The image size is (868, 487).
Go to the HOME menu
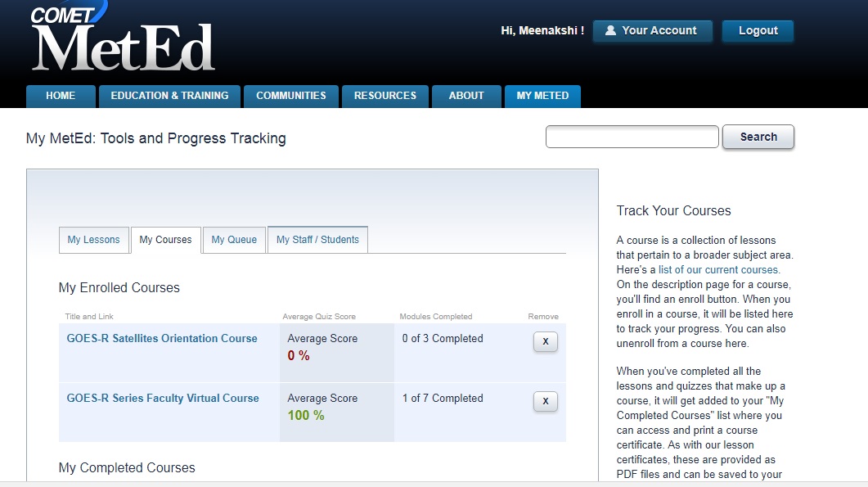click(61, 96)
